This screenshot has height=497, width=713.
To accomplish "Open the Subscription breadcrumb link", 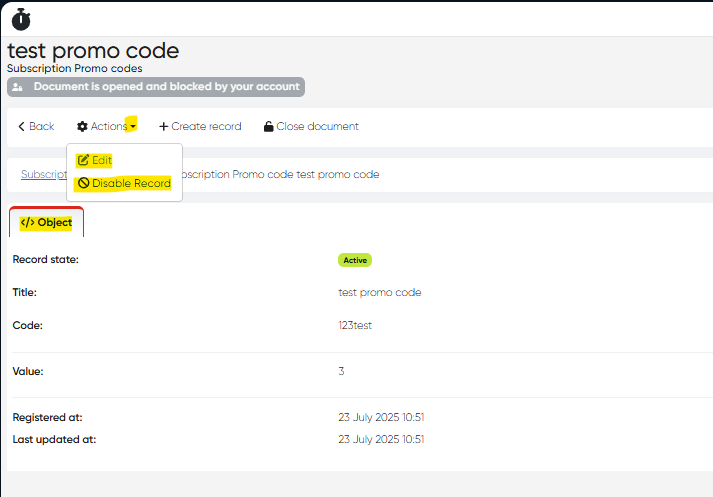I will [x=43, y=174].
